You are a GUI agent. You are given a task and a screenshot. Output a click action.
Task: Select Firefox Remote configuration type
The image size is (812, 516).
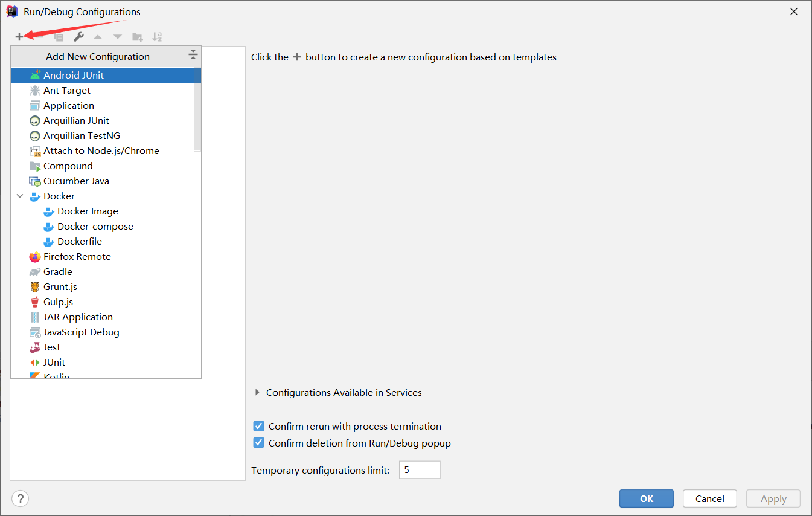pyautogui.click(x=106, y=256)
